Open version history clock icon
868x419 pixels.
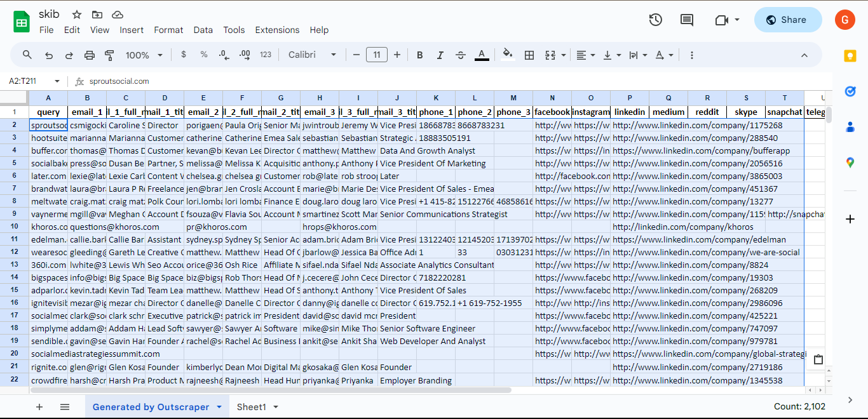(656, 20)
